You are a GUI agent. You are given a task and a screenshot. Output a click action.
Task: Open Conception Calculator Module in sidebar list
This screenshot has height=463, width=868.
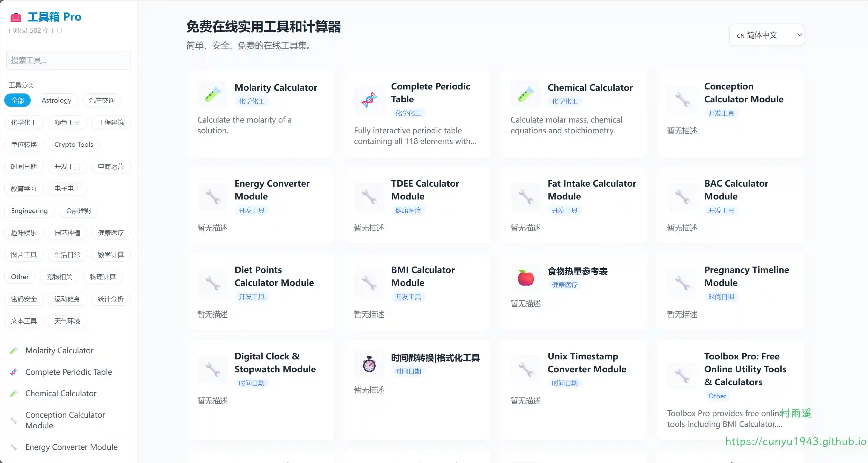65,420
